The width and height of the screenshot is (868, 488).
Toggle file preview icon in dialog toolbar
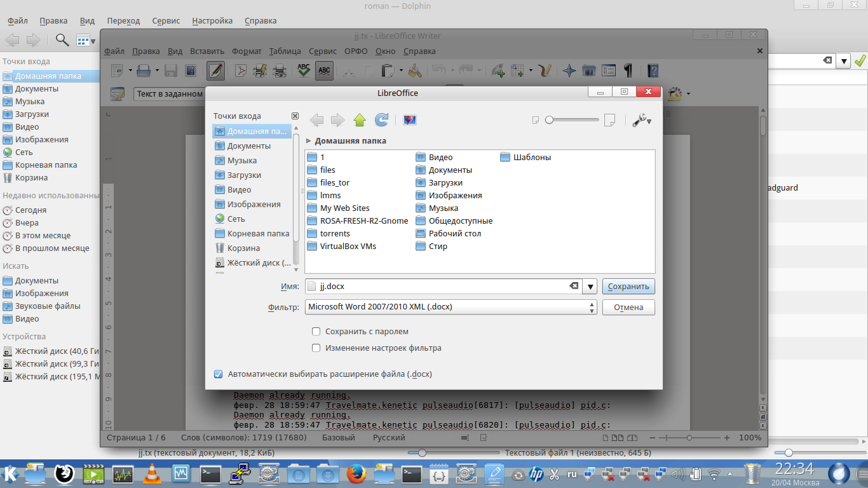pyautogui.click(x=409, y=120)
